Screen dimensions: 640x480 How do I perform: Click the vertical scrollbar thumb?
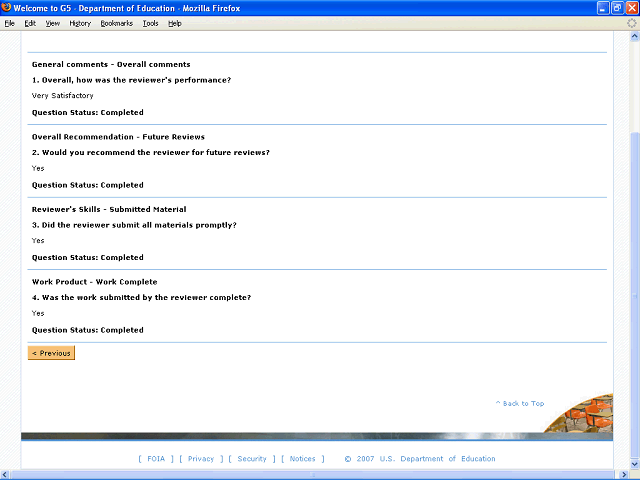(x=634, y=295)
